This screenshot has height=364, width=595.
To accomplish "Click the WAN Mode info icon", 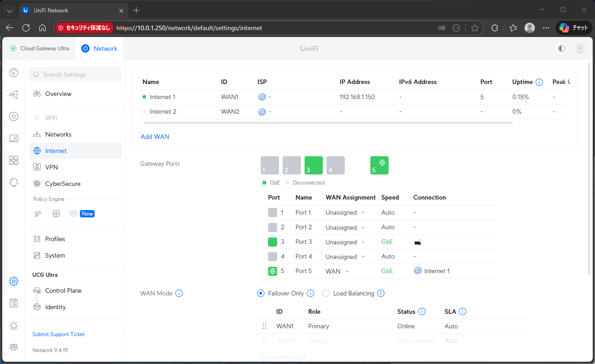I will pyautogui.click(x=179, y=293).
